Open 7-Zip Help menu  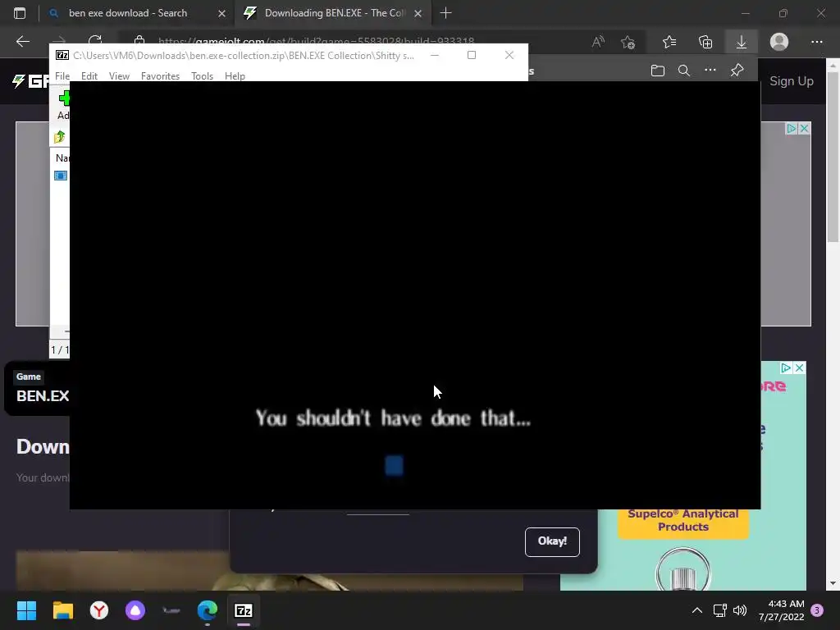coord(235,76)
